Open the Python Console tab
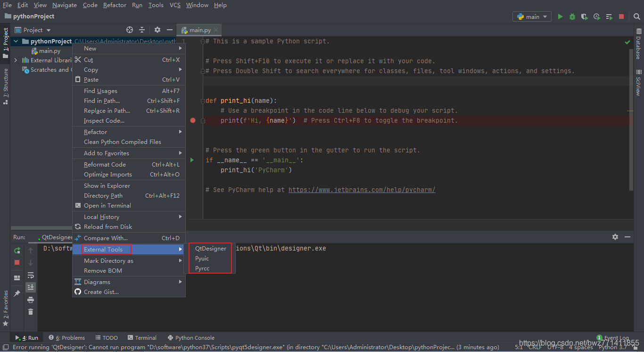644x352 pixels. (190, 338)
